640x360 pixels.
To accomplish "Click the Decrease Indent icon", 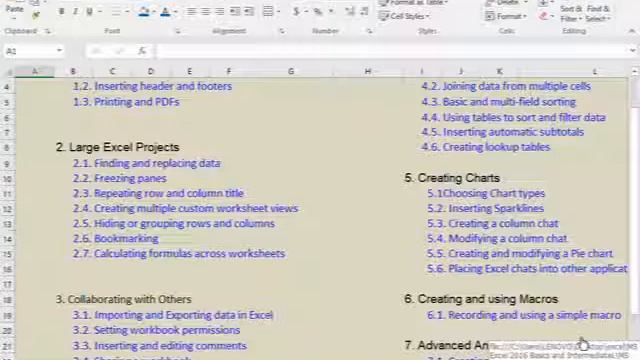I will coord(235,11).
